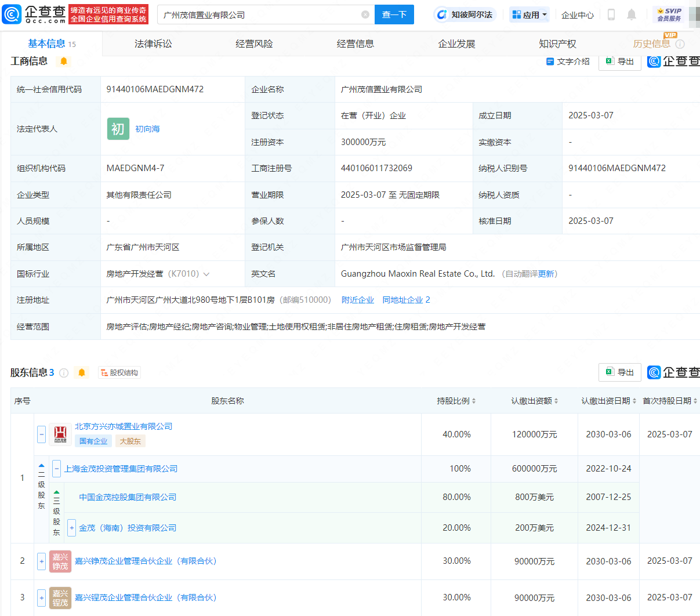Collapse the 三级股东 level arrow
This screenshot has height=616, width=700.
tap(57, 492)
